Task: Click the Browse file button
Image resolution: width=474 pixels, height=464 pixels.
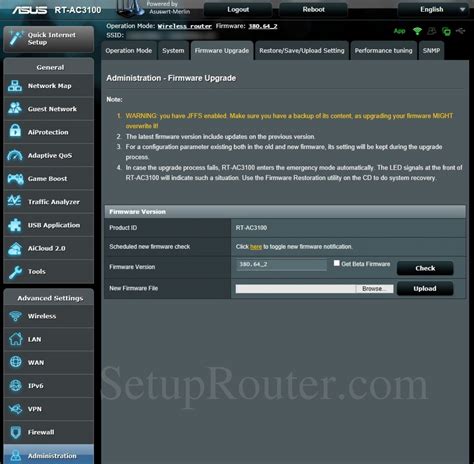Action: coord(374,289)
